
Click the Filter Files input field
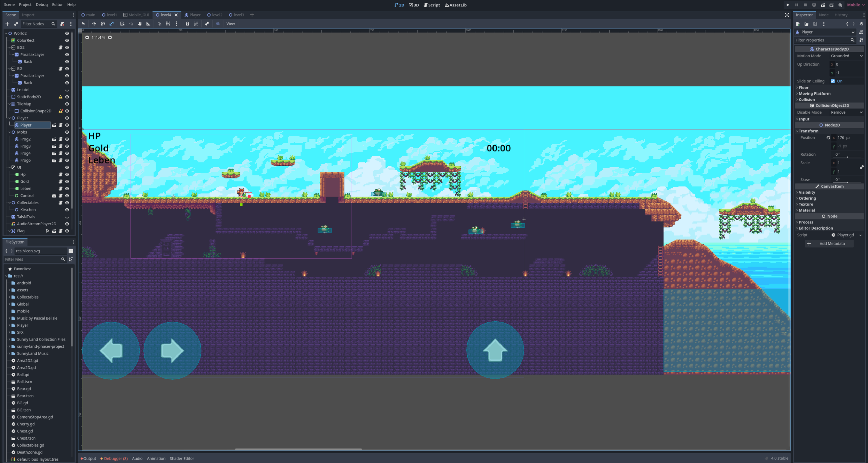tap(32, 259)
